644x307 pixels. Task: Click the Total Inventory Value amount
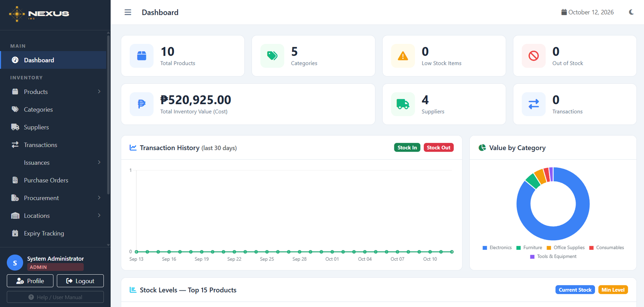[196, 100]
